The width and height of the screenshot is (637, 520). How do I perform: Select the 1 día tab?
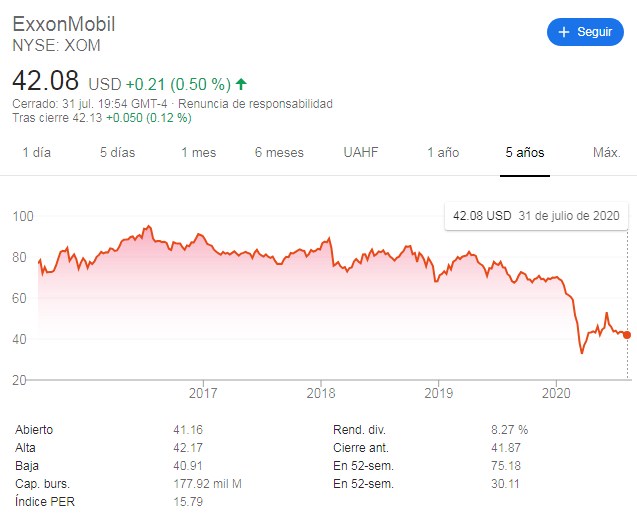tap(36, 153)
